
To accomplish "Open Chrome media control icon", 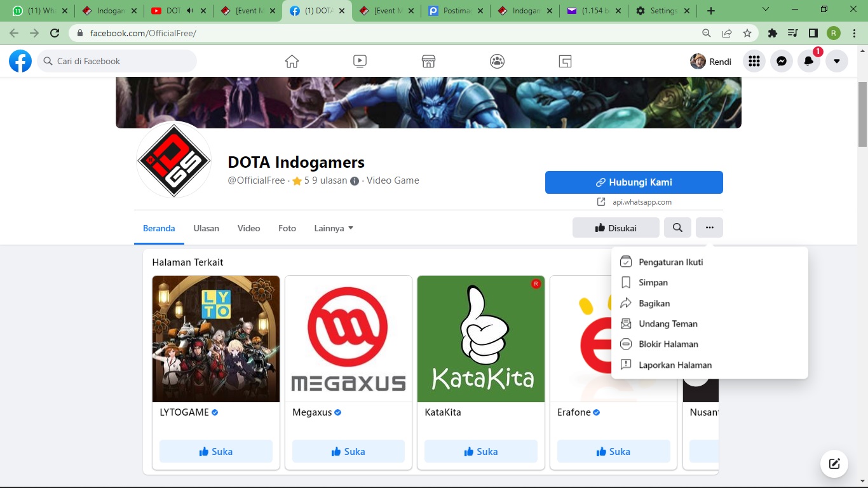I will coord(793,33).
